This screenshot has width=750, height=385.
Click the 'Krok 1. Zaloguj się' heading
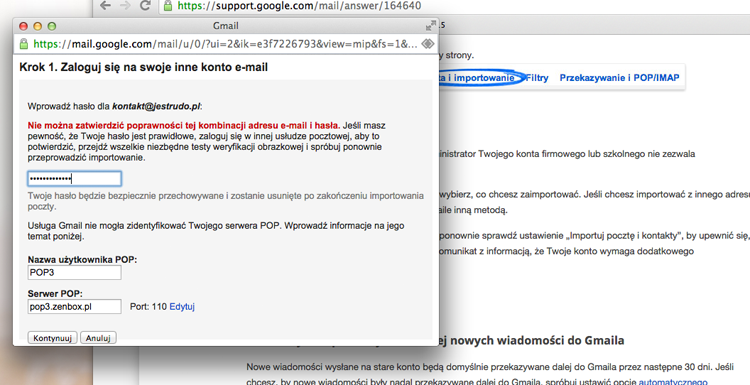(x=143, y=67)
